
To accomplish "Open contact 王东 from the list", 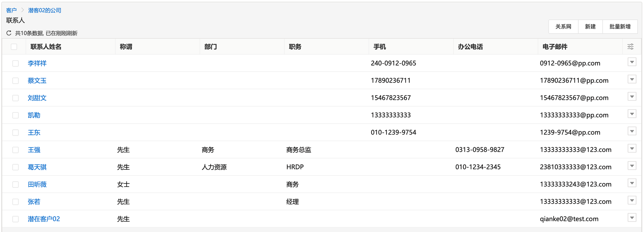I will [x=34, y=133].
